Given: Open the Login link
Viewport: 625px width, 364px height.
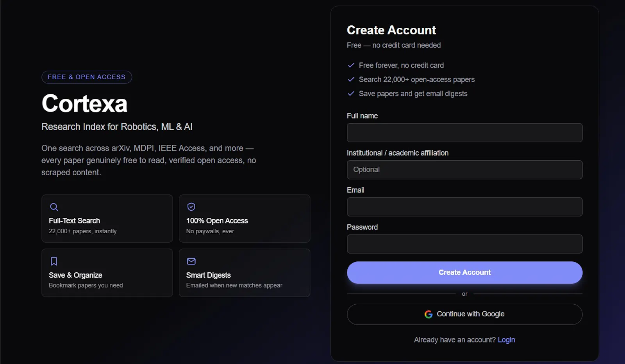Looking at the screenshot, I should [x=506, y=340].
